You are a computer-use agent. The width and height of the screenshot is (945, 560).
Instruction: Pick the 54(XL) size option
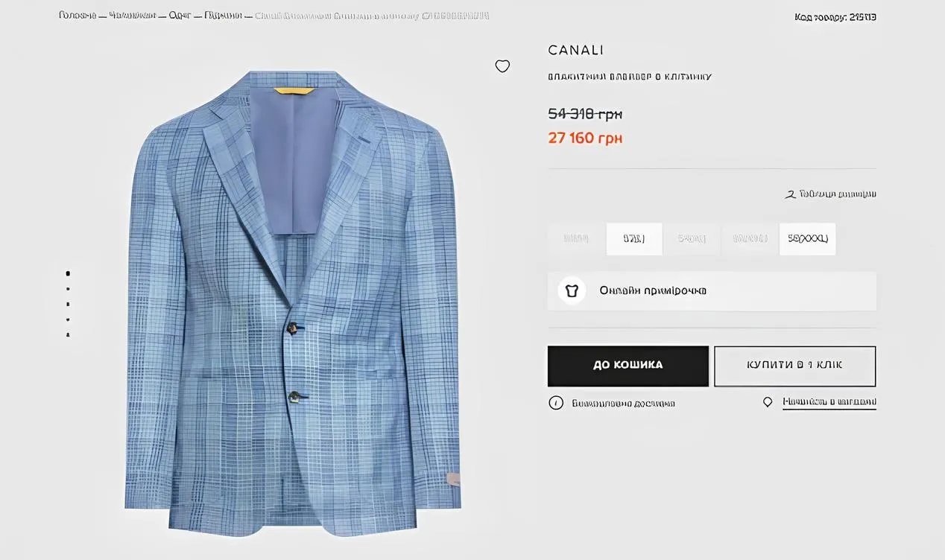coord(692,239)
